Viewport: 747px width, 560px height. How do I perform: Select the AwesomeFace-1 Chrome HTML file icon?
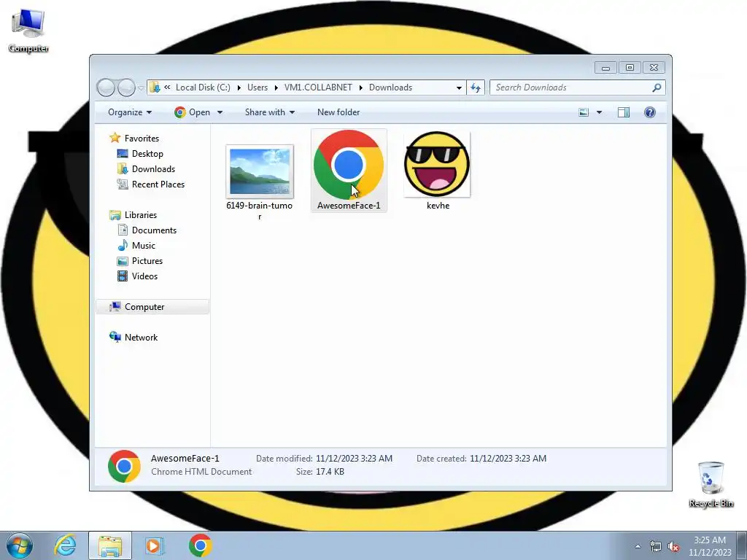coord(349,165)
